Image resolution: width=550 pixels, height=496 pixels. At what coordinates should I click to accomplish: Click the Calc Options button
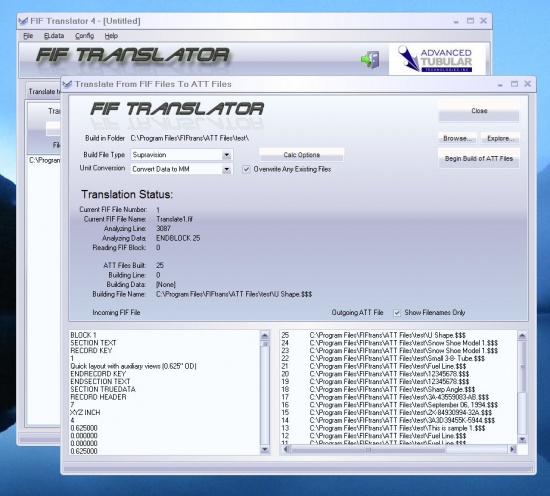click(x=301, y=155)
